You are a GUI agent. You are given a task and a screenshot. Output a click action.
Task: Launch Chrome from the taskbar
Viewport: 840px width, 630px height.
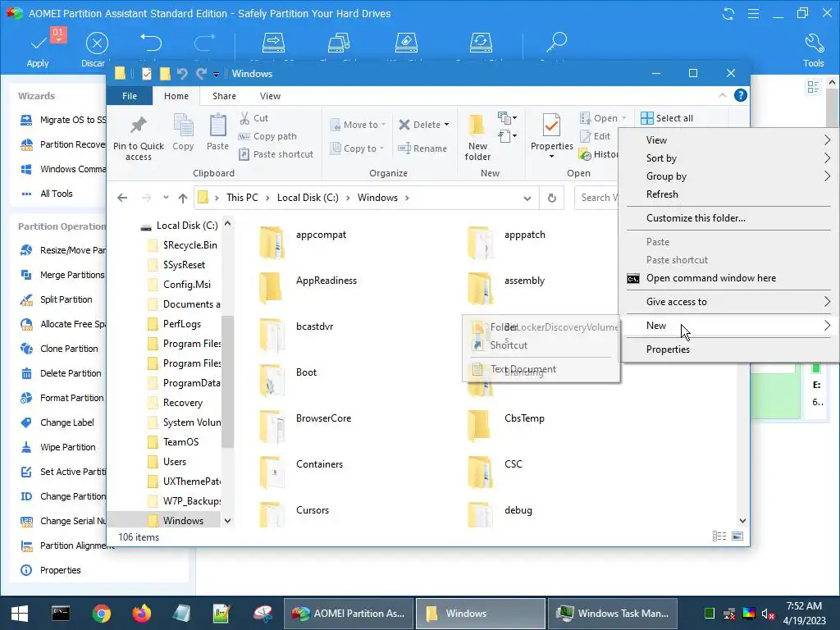(101, 614)
